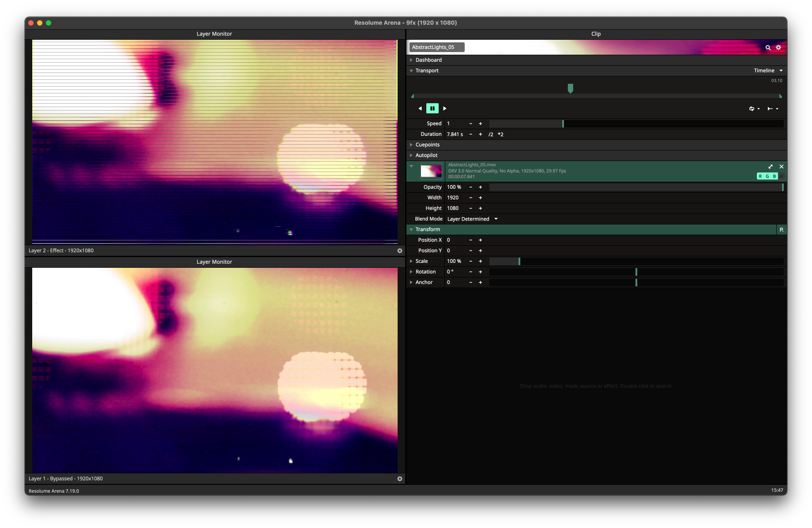812x528 pixels.
Task: Open Layer 1 monitor settings gear
Action: (x=400, y=479)
